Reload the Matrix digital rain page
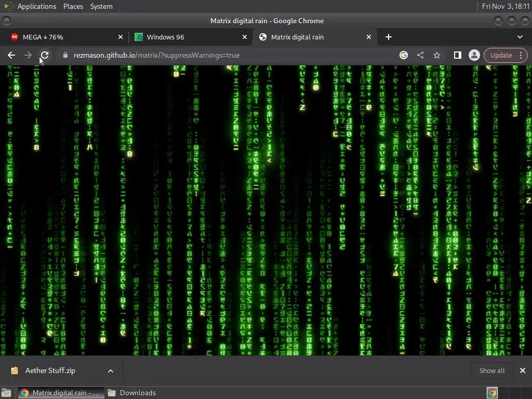The width and height of the screenshot is (532, 399). (x=45, y=55)
